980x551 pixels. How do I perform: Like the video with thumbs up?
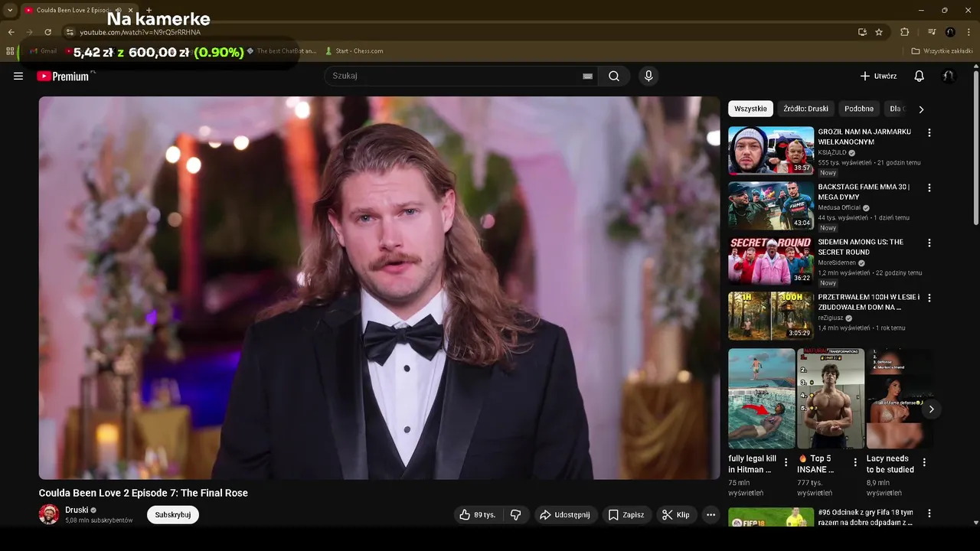479,515
